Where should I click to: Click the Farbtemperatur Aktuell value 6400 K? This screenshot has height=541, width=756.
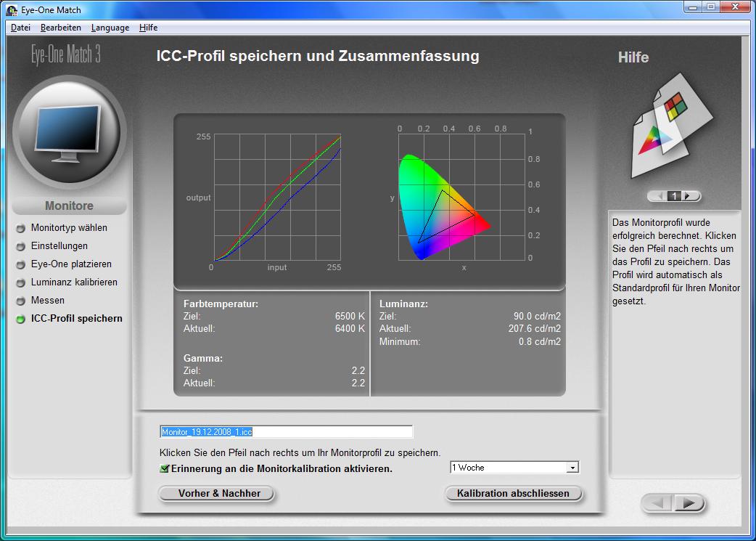[350, 329]
